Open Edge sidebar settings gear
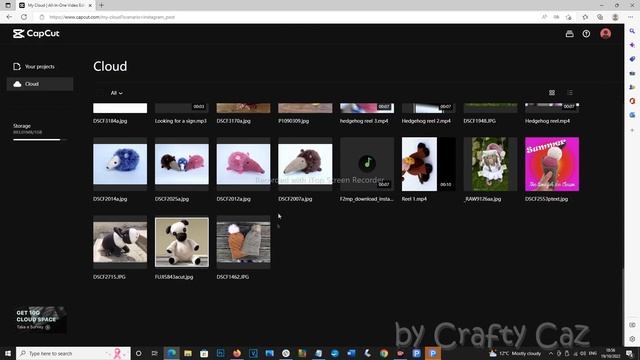 (x=632, y=339)
